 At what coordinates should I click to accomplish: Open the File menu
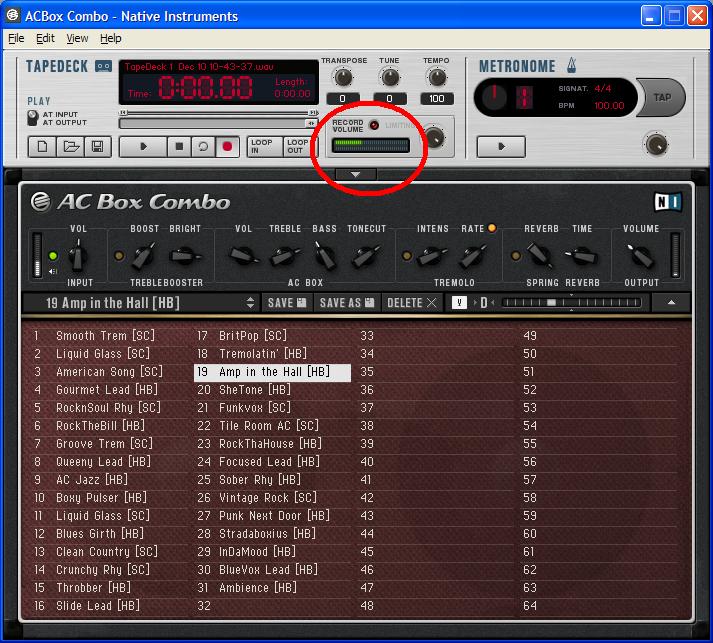point(16,38)
